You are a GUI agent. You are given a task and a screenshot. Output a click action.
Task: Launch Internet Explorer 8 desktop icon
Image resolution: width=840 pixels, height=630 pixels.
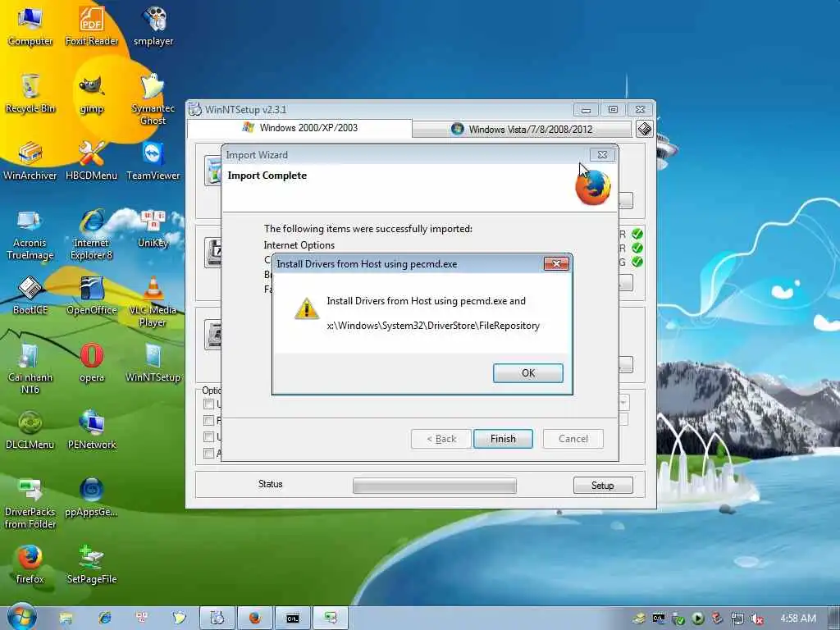click(92, 234)
